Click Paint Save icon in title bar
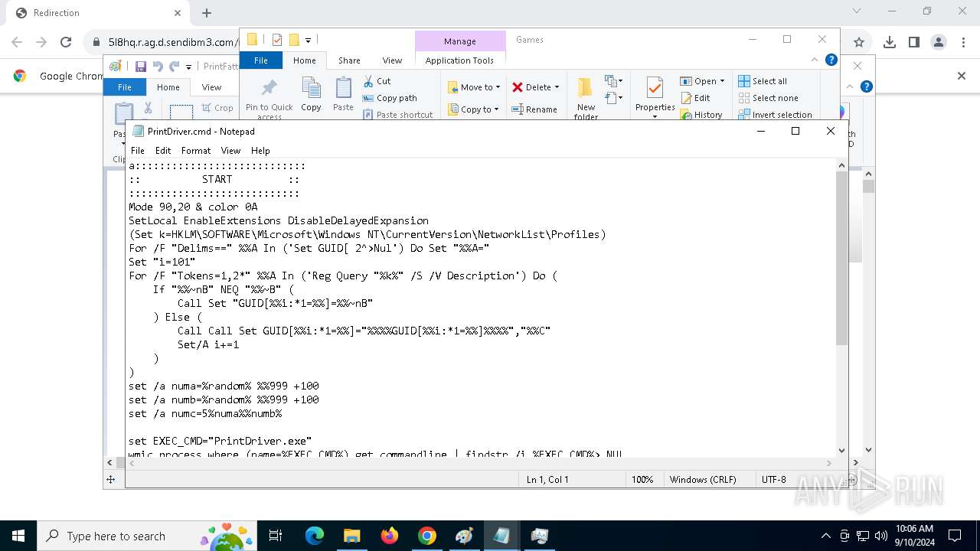The width and height of the screenshot is (980, 551). pyautogui.click(x=141, y=67)
